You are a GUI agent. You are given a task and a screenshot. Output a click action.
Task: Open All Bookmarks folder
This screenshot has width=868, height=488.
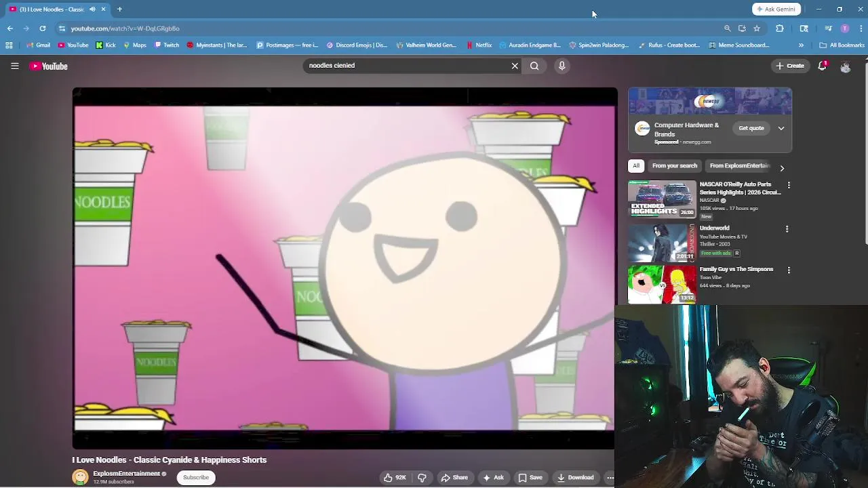pyautogui.click(x=842, y=45)
